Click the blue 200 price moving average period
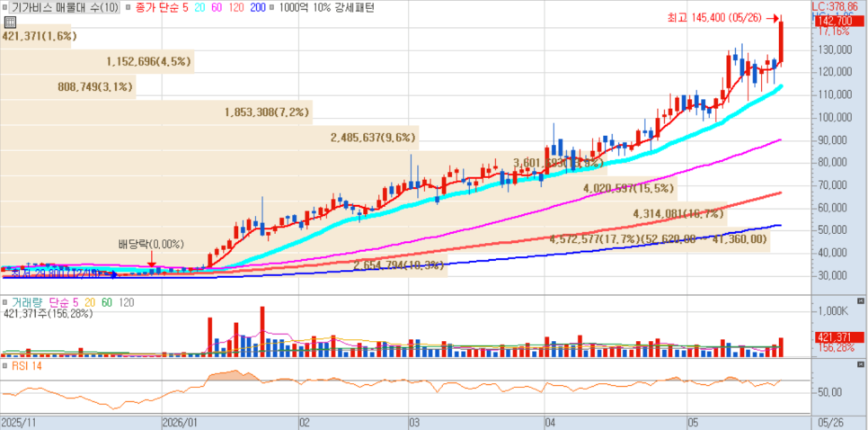Screen dimensions: 868x430 tap(256, 8)
